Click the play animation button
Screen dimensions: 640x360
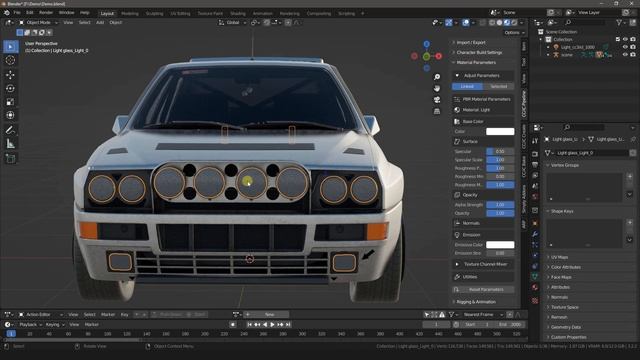(272, 325)
